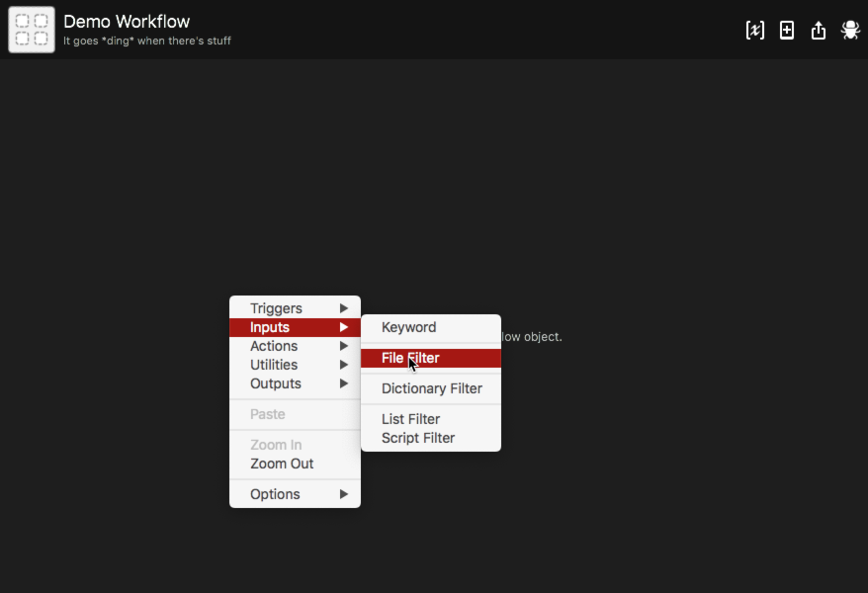Viewport: 868px width, 593px height.
Task: Click the arrow next to Inputs
Action: pyautogui.click(x=344, y=327)
